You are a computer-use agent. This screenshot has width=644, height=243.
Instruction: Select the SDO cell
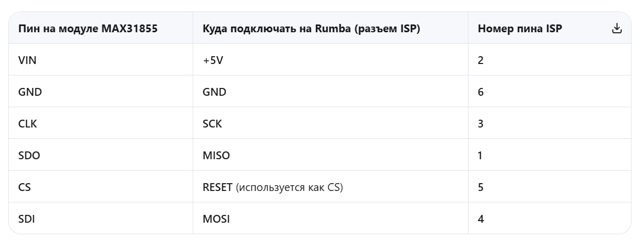click(28, 156)
